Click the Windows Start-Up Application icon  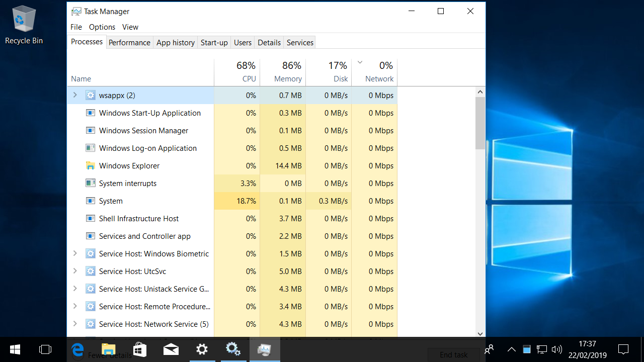click(91, 113)
